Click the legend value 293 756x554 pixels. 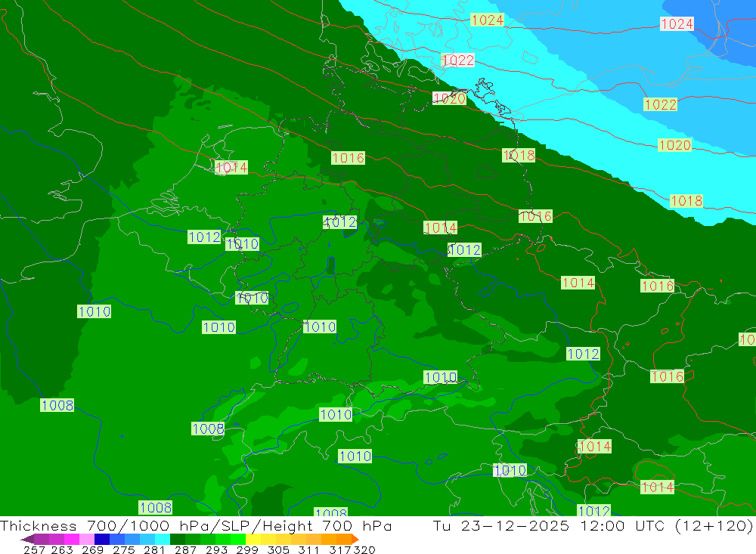pos(216,549)
